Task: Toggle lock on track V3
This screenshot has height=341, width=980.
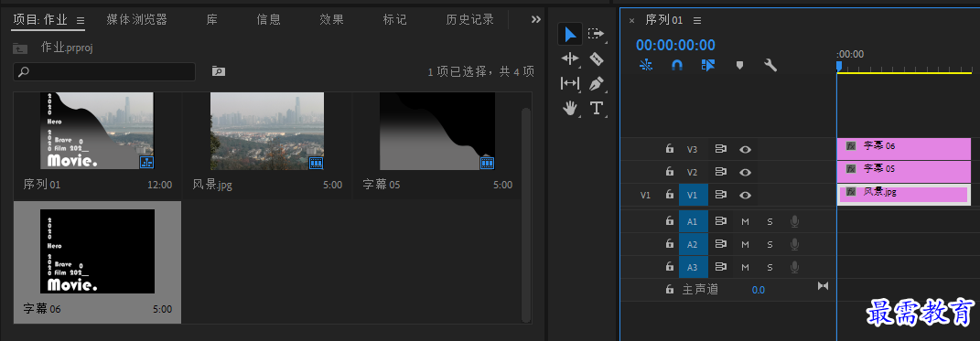Action: tap(670, 149)
